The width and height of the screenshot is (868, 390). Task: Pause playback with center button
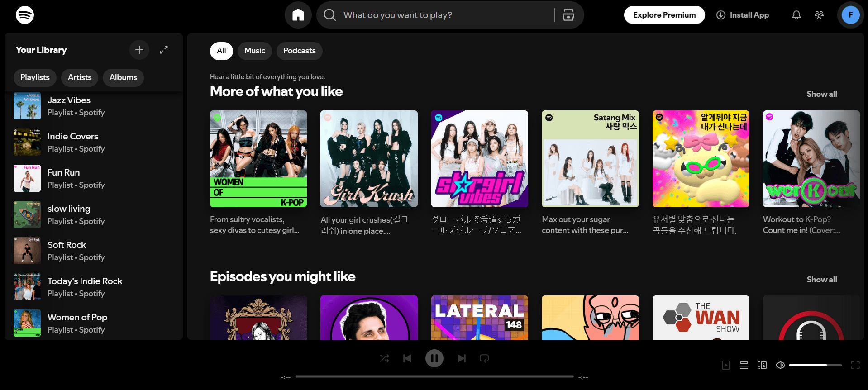(434, 358)
